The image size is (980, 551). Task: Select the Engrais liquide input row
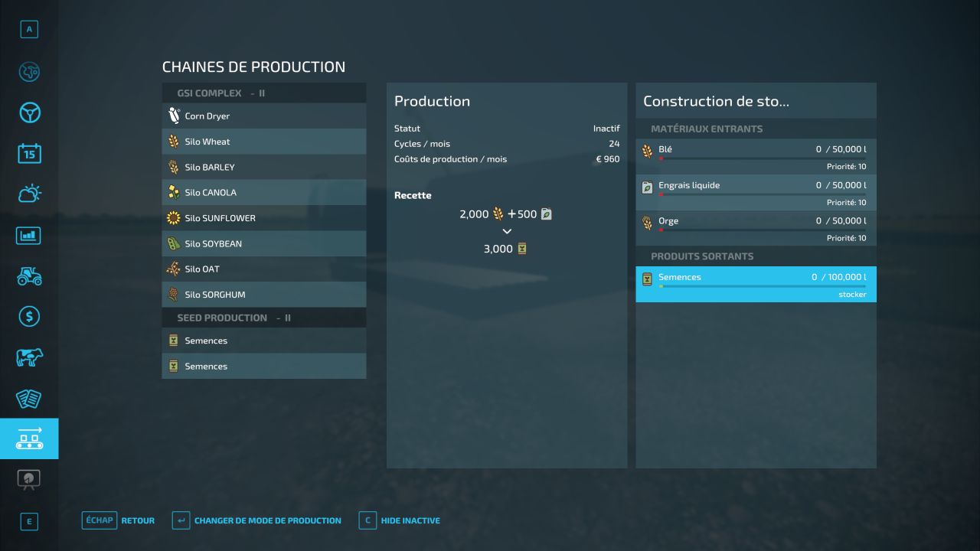[x=756, y=192]
